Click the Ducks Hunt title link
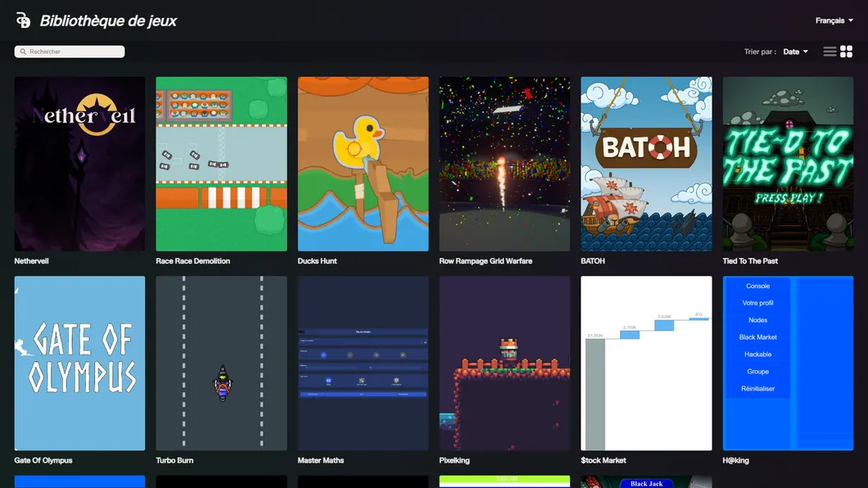The width and height of the screenshot is (868, 488). (x=317, y=261)
